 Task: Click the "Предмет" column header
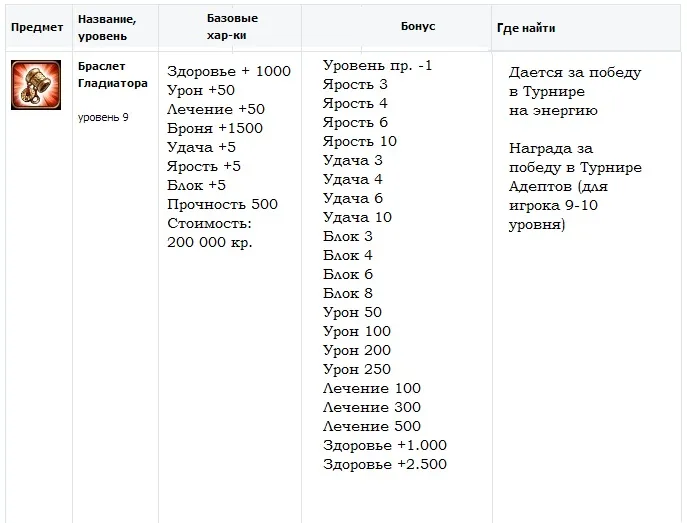pos(37,28)
